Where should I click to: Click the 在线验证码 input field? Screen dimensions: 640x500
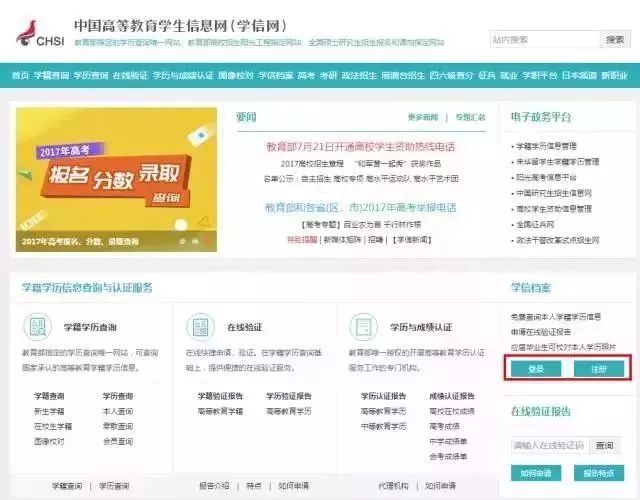point(548,445)
